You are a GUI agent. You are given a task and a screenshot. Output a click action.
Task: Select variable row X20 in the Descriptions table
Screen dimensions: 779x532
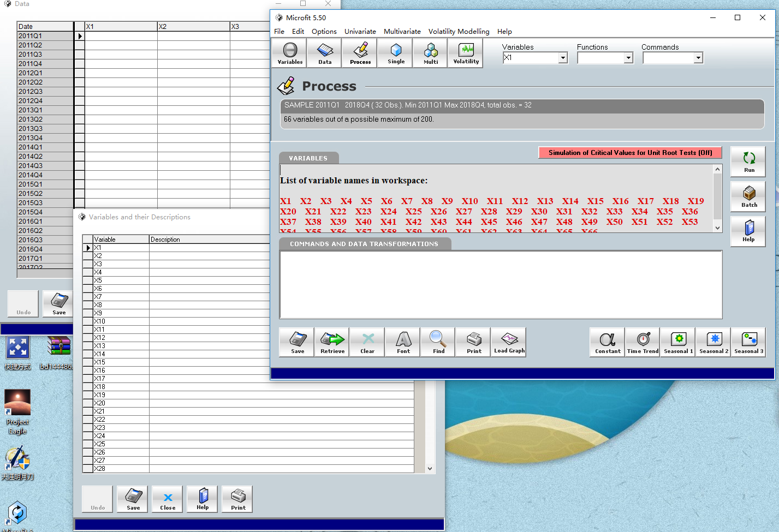click(x=121, y=403)
